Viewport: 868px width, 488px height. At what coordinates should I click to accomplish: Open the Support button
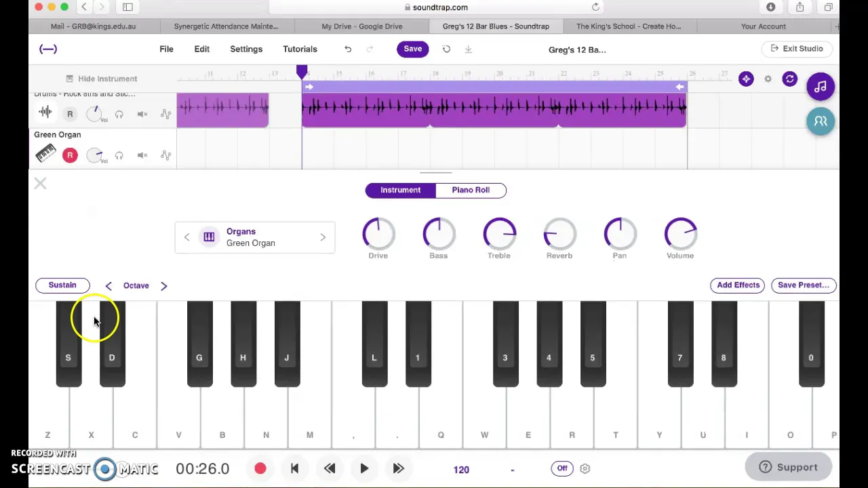pyautogui.click(x=789, y=467)
